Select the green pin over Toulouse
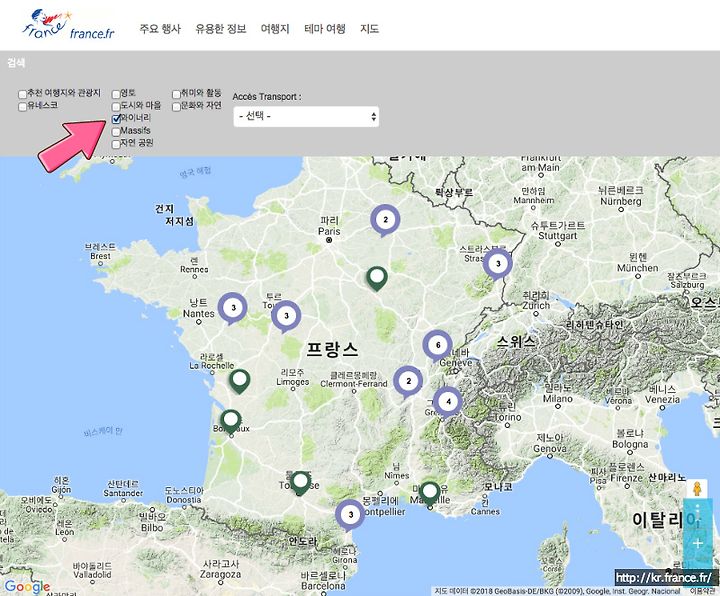720x596 pixels. coord(300,483)
